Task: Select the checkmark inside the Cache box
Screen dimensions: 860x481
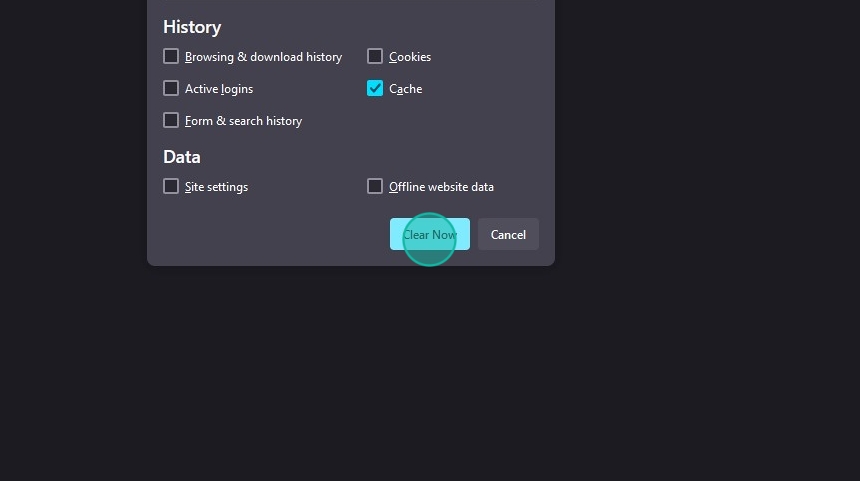Action: 375,88
